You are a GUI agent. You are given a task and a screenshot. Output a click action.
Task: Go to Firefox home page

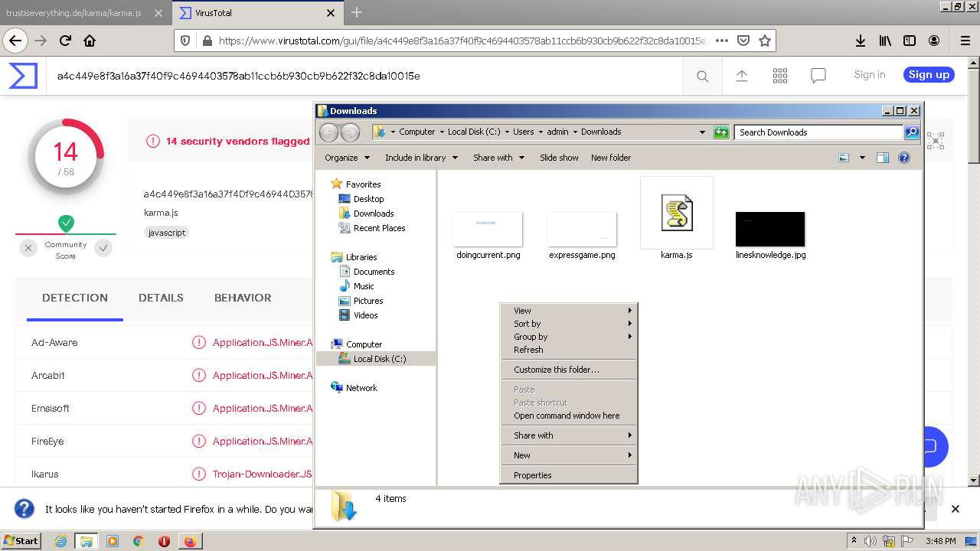pyautogui.click(x=90, y=41)
